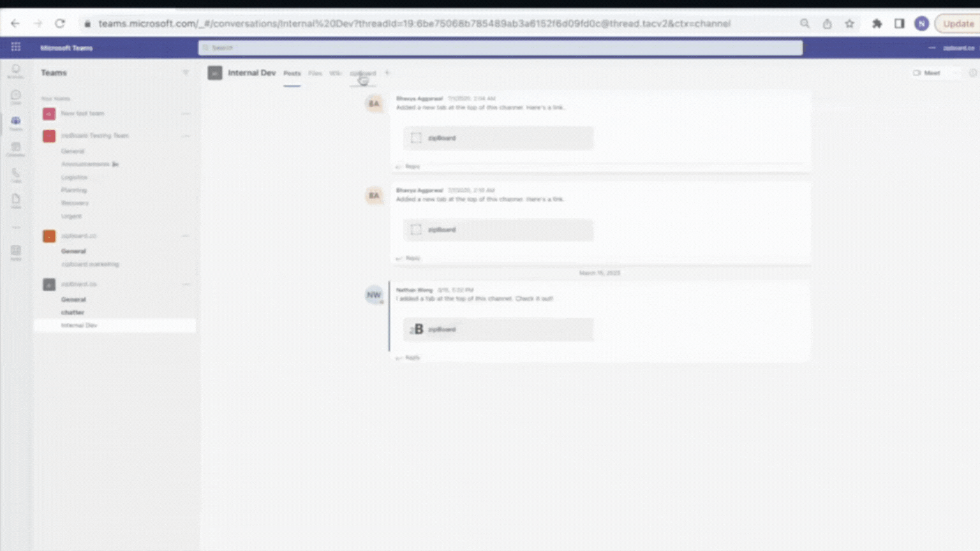Viewport: 980px width, 551px height.
Task: Expand the New test team
Action: tap(82, 114)
